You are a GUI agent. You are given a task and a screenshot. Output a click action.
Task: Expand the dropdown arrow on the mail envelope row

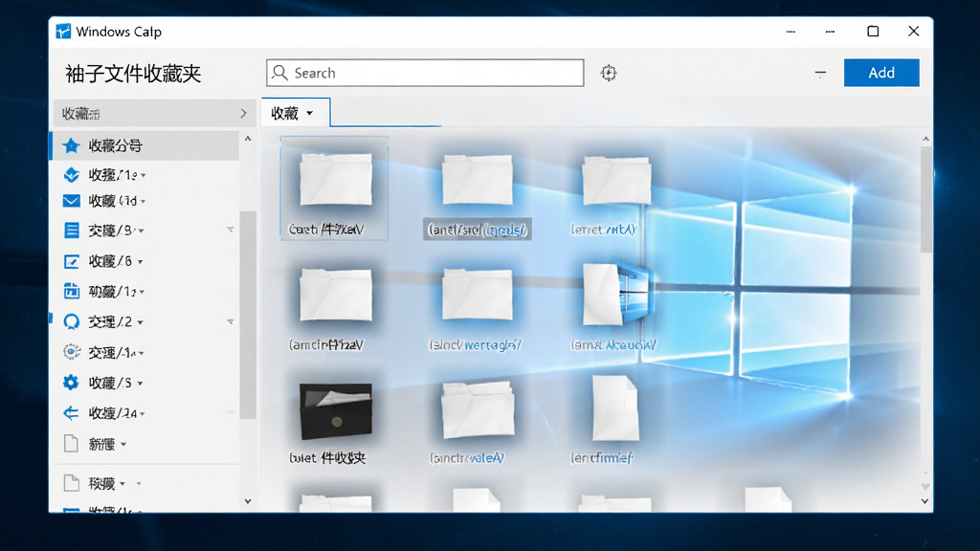pyautogui.click(x=144, y=201)
